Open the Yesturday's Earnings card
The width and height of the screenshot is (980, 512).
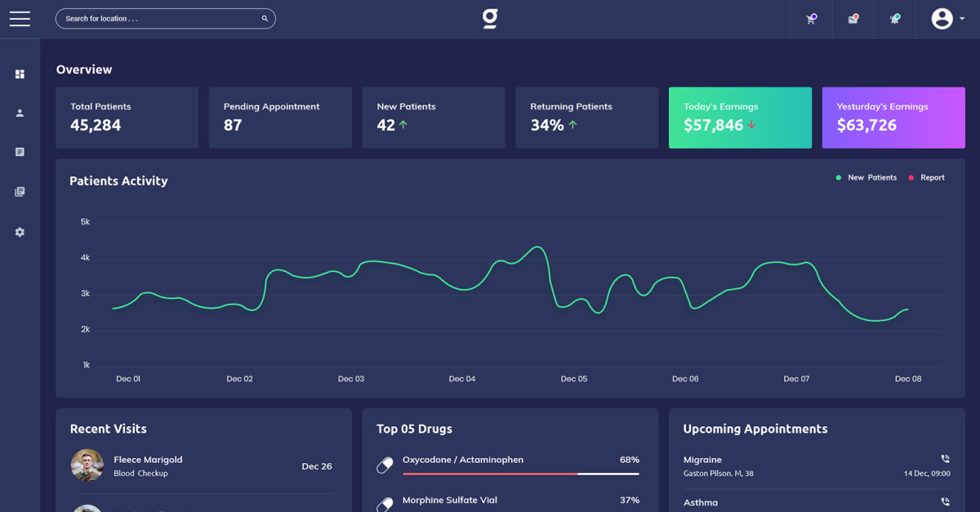coord(893,118)
